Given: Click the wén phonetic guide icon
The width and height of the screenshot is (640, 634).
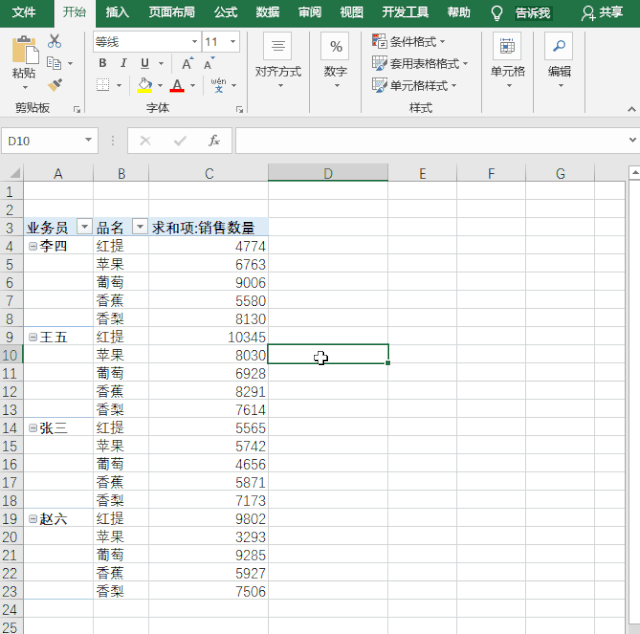Looking at the screenshot, I should point(218,85).
